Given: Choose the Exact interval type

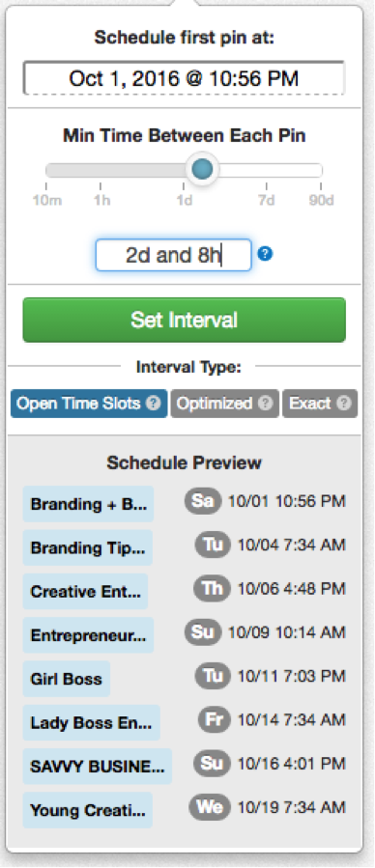Looking at the screenshot, I should [x=320, y=404].
